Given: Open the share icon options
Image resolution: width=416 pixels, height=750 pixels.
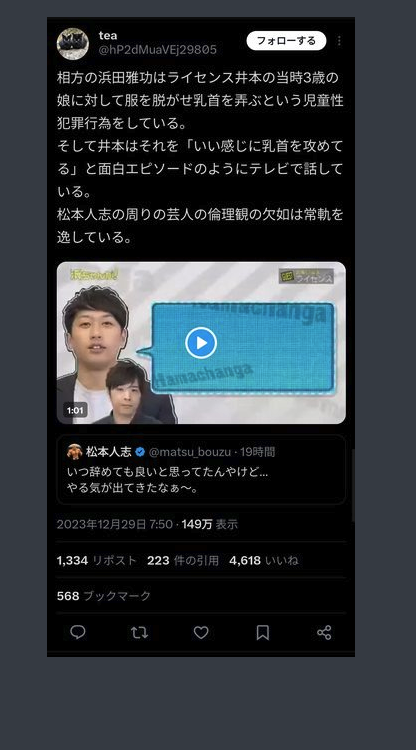Looking at the screenshot, I should point(324,633).
